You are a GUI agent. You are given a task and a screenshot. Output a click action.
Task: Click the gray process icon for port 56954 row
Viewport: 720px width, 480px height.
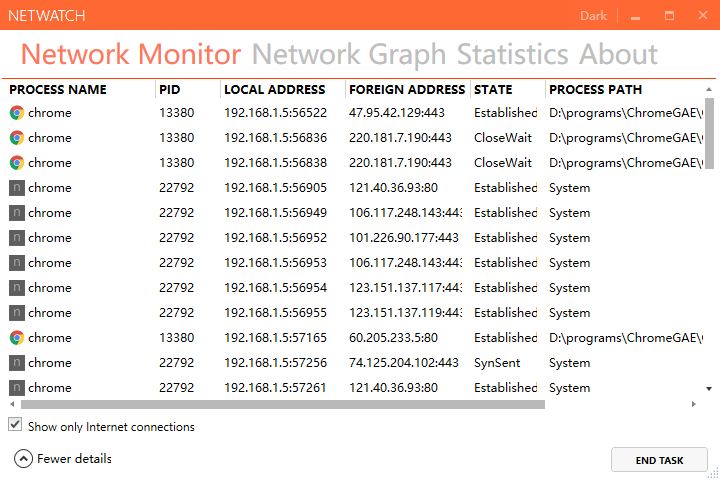17,288
